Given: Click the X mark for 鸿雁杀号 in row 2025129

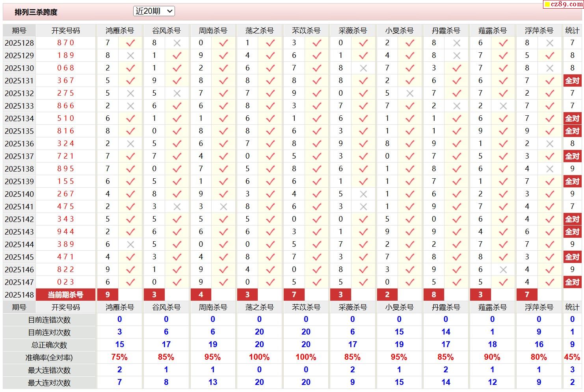Looking at the screenshot, I should coord(130,55).
